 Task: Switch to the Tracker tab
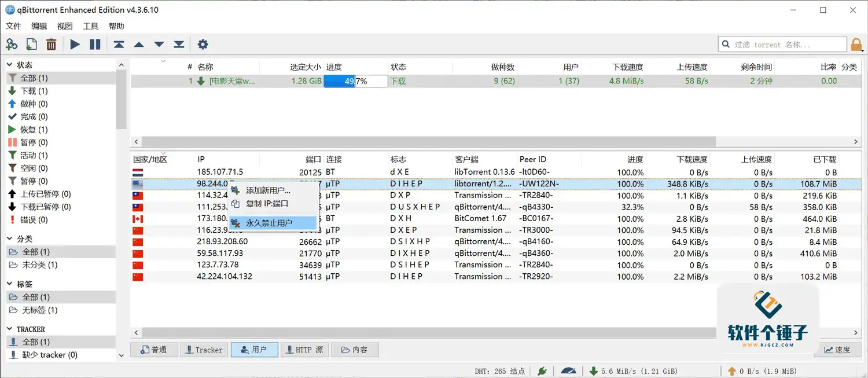204,350
